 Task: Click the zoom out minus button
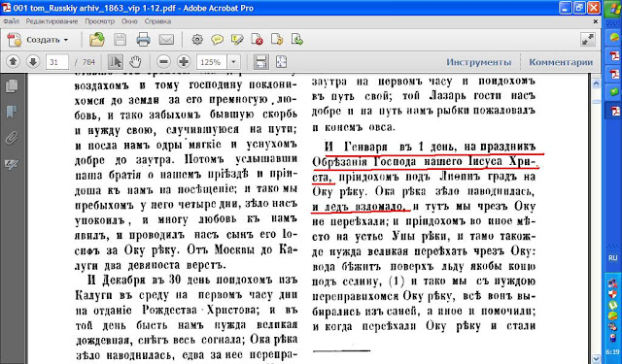click(163, 62)
